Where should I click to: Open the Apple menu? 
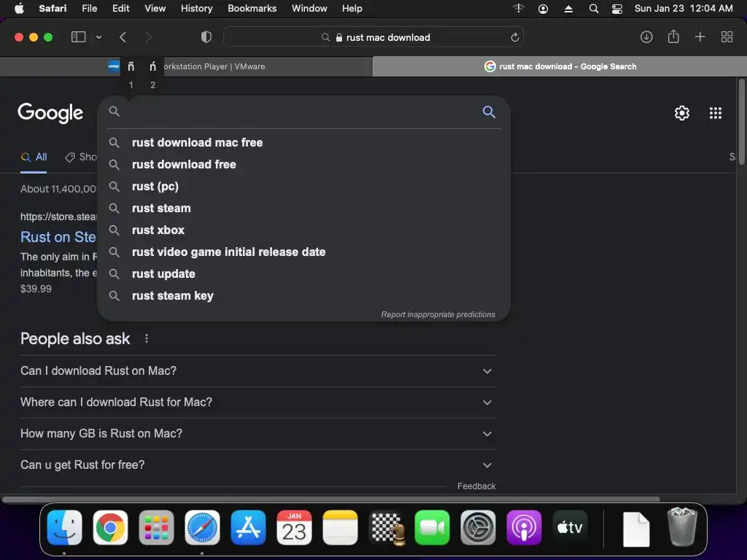pos(19,9)
